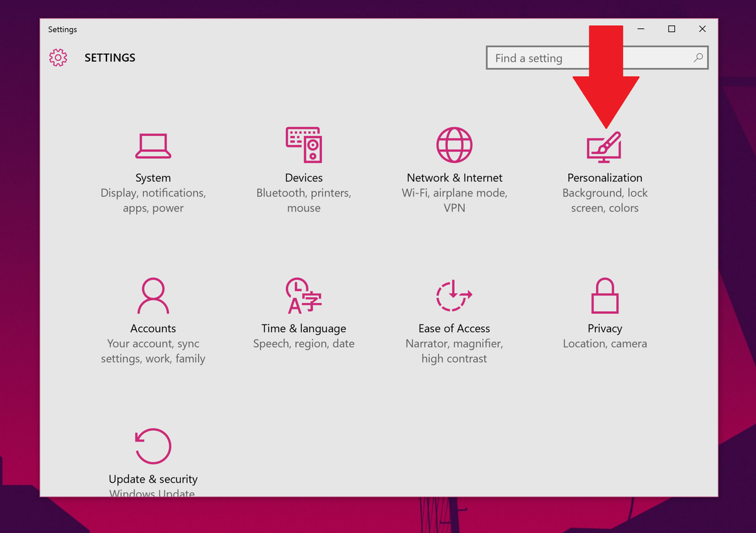This screenshot has width=756, height=533.
Task: Open the Personalization icon under the arrow
Action: coord(604,146)
